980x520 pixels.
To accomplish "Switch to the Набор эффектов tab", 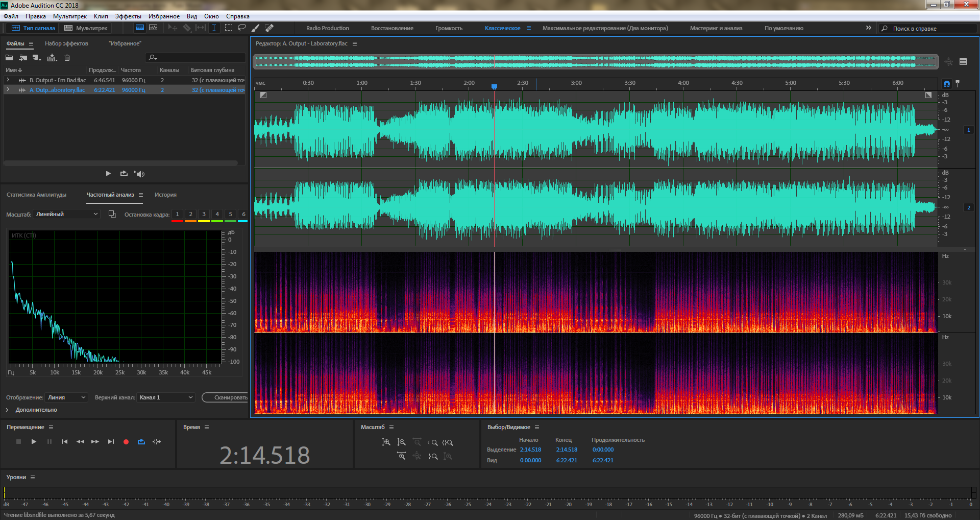I will tap(66, 43).
